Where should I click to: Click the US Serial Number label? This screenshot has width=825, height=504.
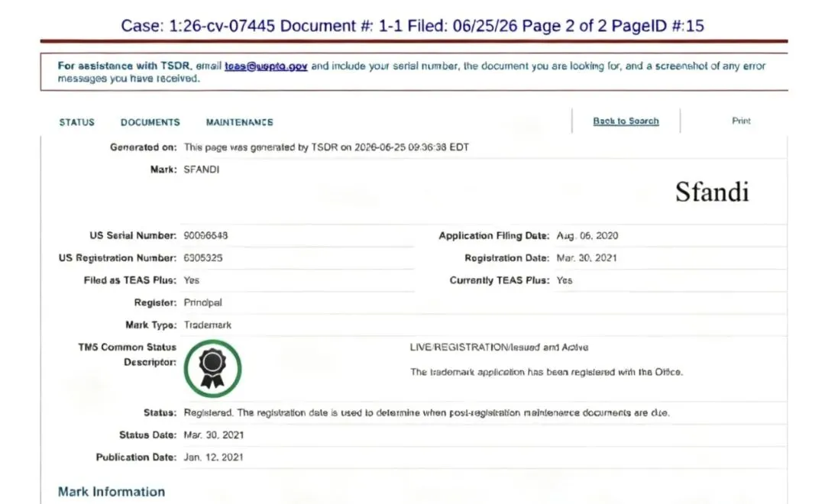133,236
